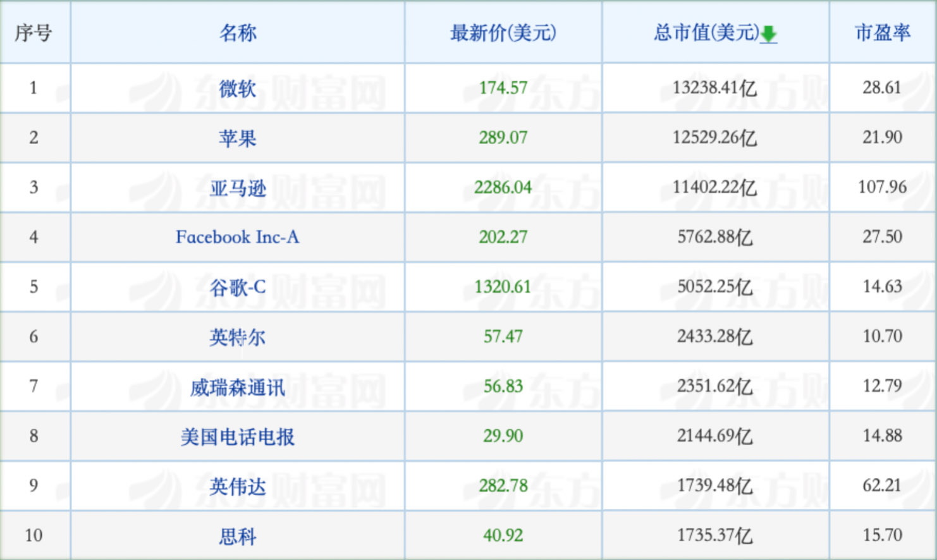Click P/E value 107.96
937x560 pixels.
pos(883,187)
